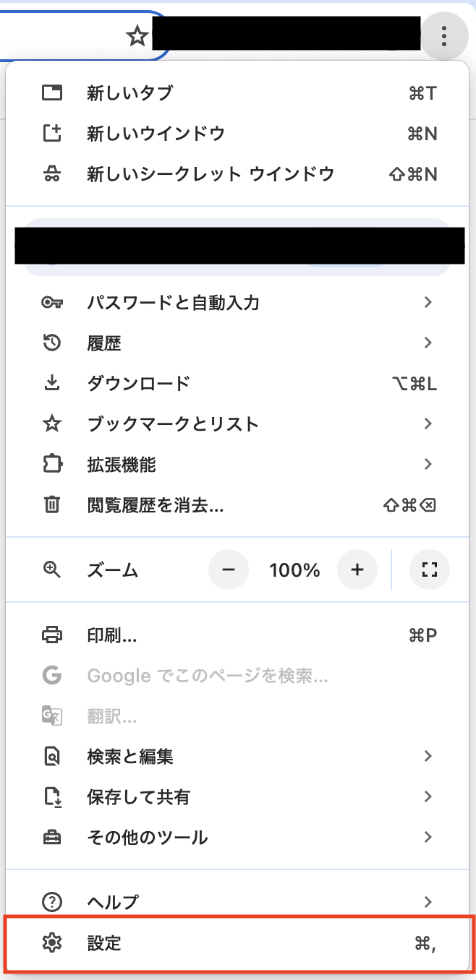Click the fullscreen icon beside zoom controls
This screenshot has height=980, width=476.
[x=430, y=569]
